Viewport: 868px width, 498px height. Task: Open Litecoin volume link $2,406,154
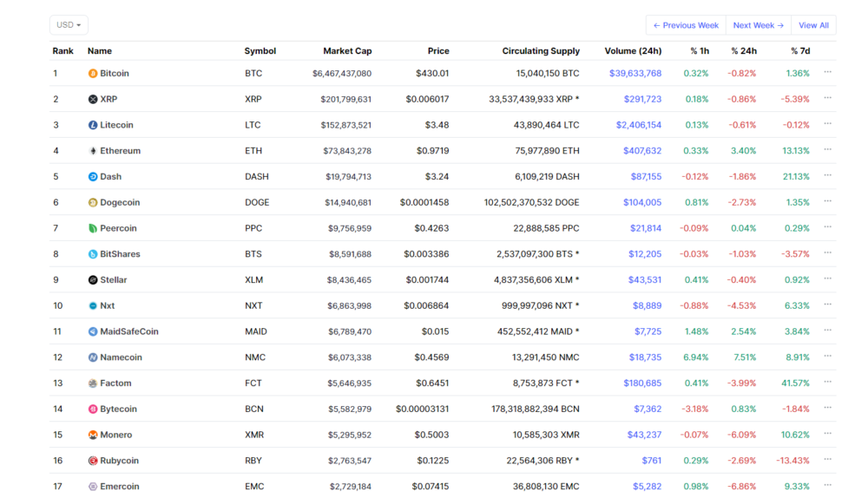coord(639,125)
